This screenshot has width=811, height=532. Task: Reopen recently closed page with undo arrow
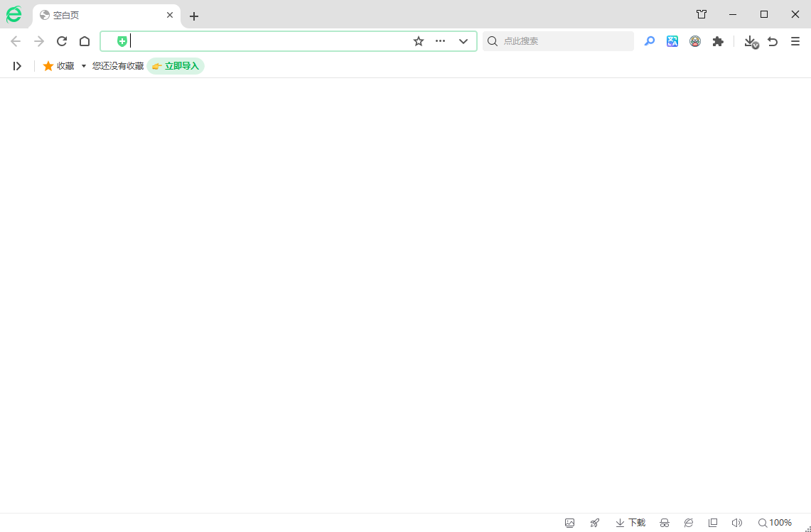[x=773, y=41]
